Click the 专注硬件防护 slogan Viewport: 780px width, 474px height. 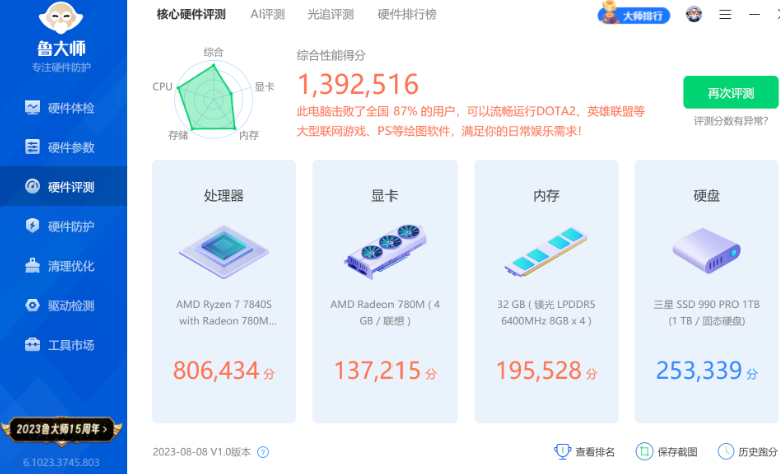pos(61,67)
